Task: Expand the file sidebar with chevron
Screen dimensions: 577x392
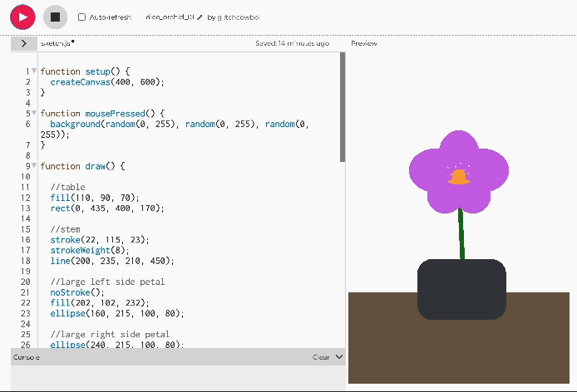Action: pos(23,43)
